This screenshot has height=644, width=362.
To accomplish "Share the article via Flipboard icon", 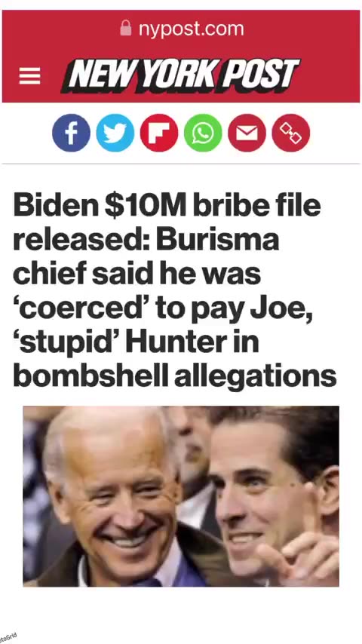I will (159, 133).
